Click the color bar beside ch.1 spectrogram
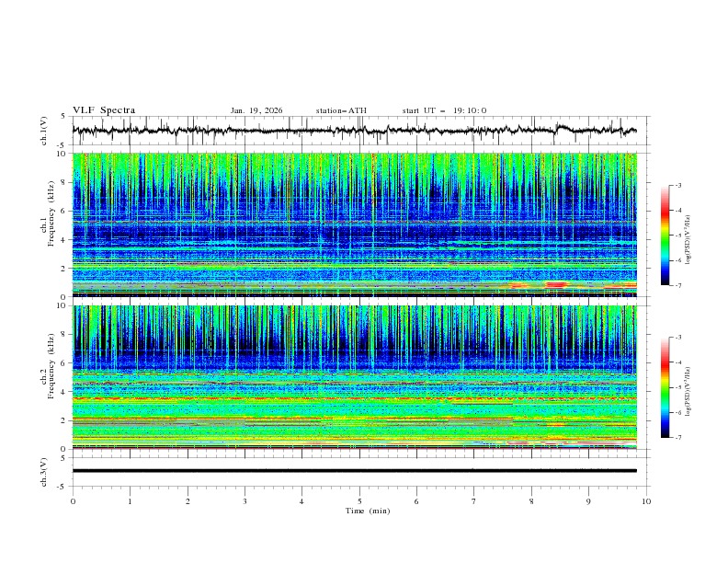Image resolution: width=728 pixels, height=563 pixels. click(665, 235)
